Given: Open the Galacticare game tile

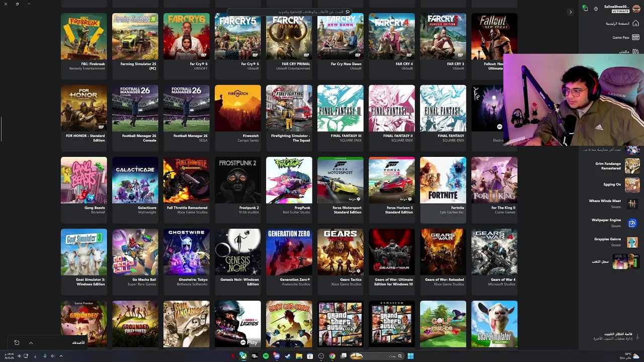Looking at the screenshot, I should pos(135,190).
